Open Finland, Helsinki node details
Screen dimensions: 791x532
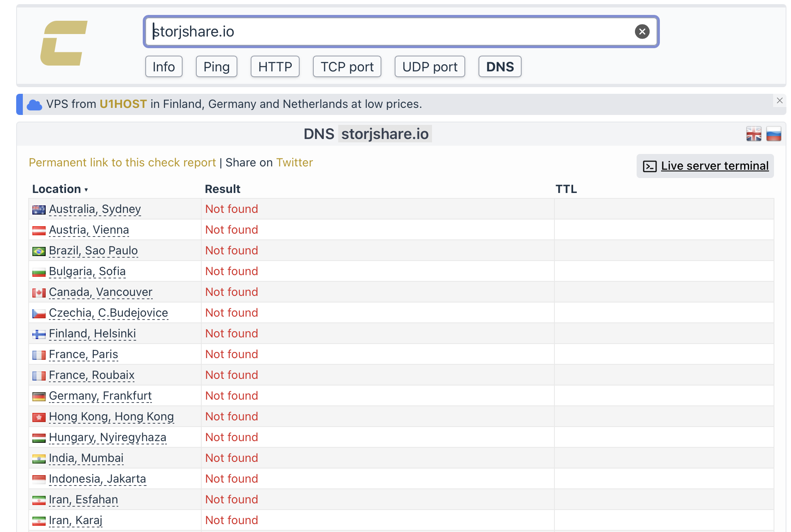(93, 334)
